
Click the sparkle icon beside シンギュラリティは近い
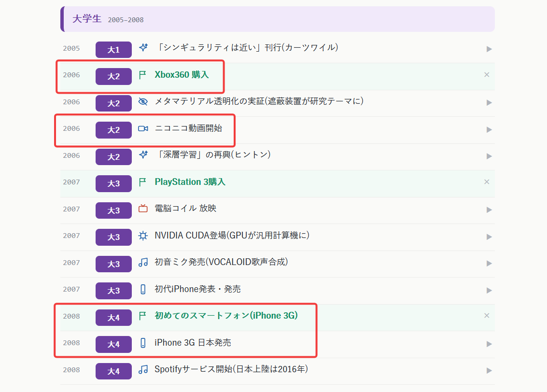(x=143, y=47)
